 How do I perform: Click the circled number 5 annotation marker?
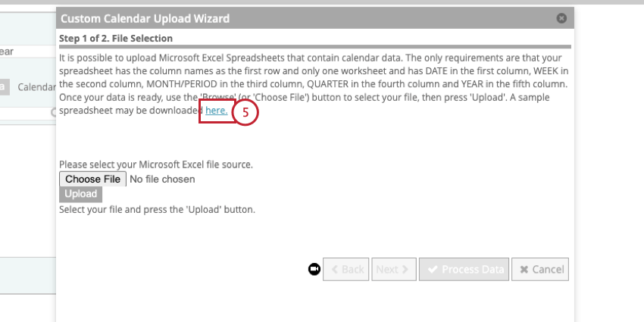pyautogui.click(x=245, y=112)
